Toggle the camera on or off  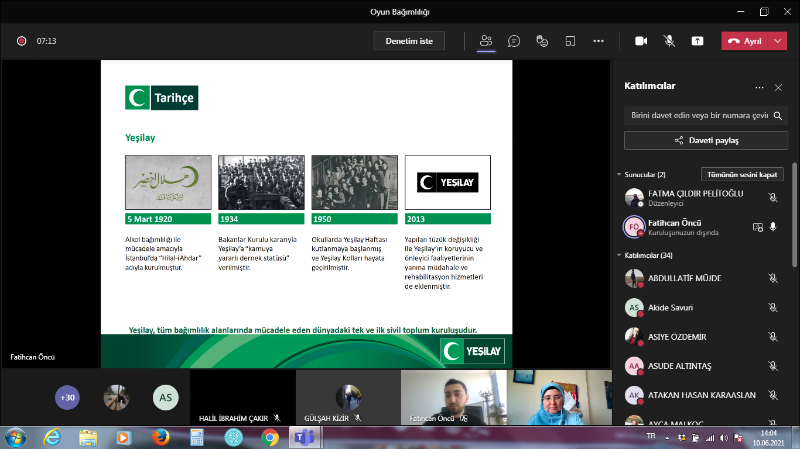pyautogui.click(x=641, y=41)
